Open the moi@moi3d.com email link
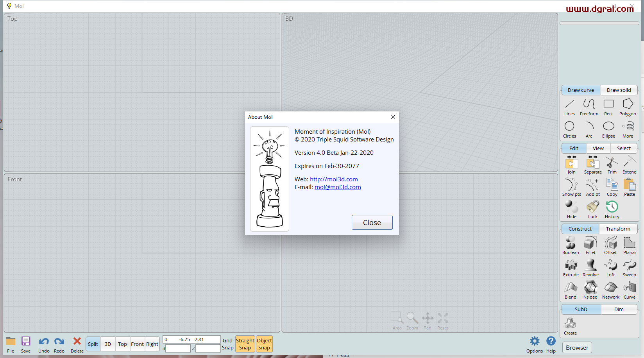The height and width of the screenshot is (358, 644). tap(338, 187)
